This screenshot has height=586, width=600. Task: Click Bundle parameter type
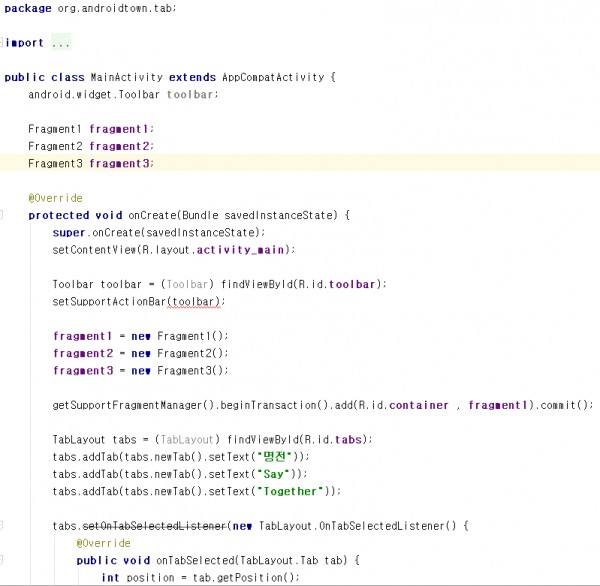(x=200, y=215)
